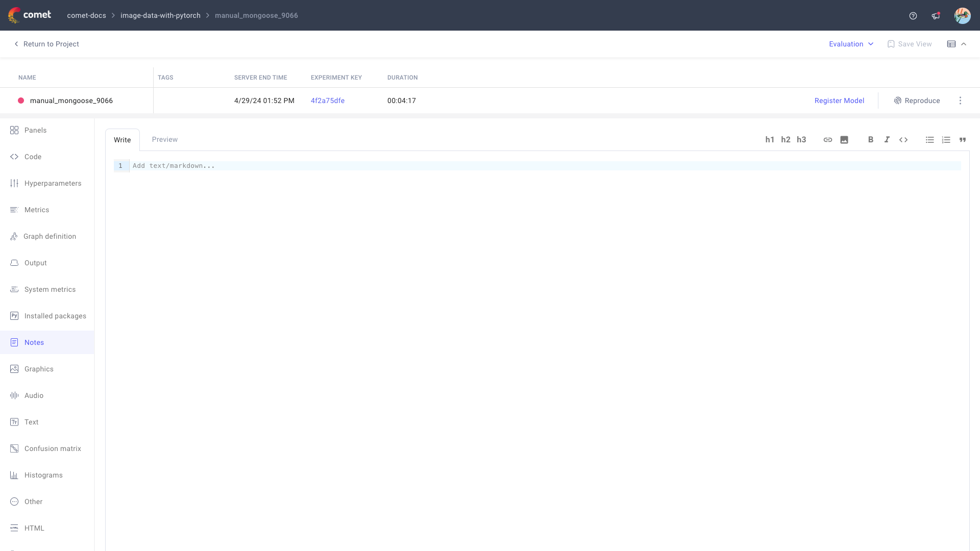This screenshot has width=980, height=551.
Task: Apply bold formatting in the editor
Action: 871,139
